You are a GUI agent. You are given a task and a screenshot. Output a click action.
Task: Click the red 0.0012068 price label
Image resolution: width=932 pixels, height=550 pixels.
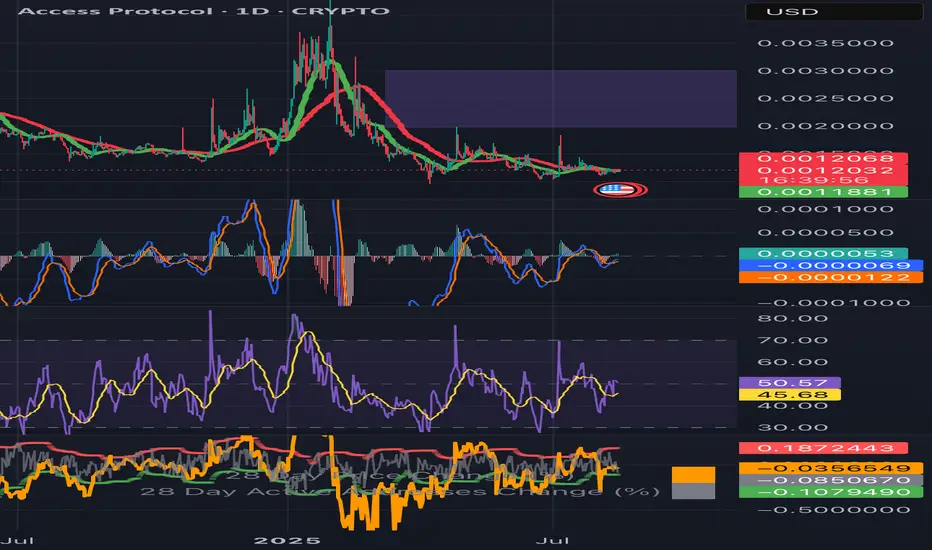(x=823, y=158)
